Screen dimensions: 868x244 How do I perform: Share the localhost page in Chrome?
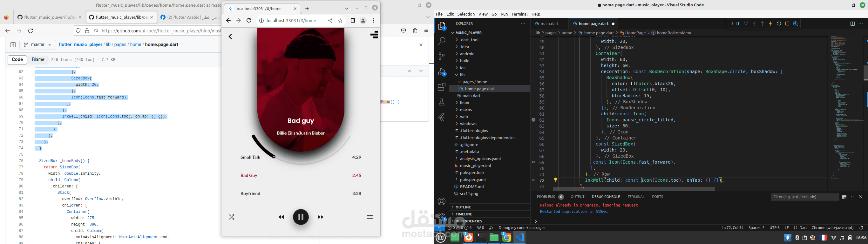point(330,21)
